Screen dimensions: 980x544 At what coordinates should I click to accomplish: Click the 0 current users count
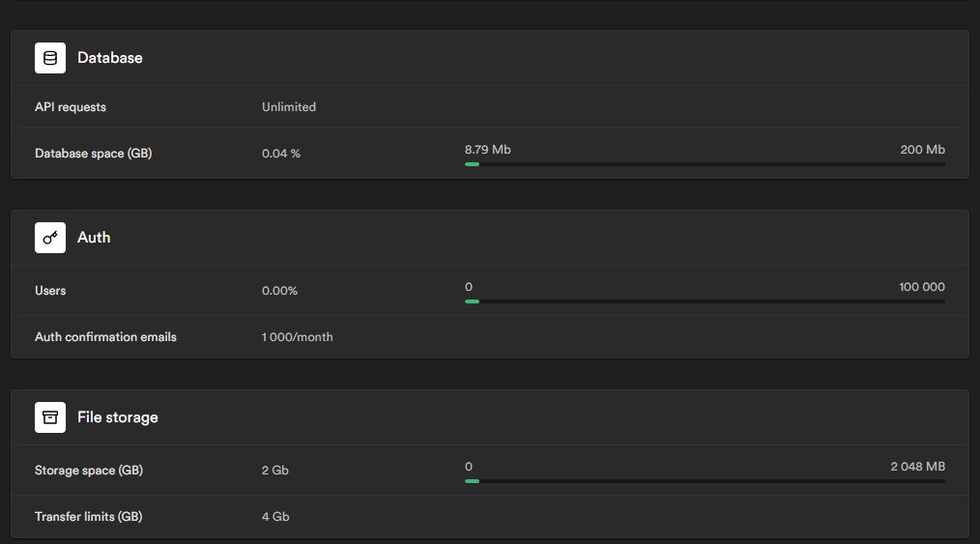click(x=469, y=287)
